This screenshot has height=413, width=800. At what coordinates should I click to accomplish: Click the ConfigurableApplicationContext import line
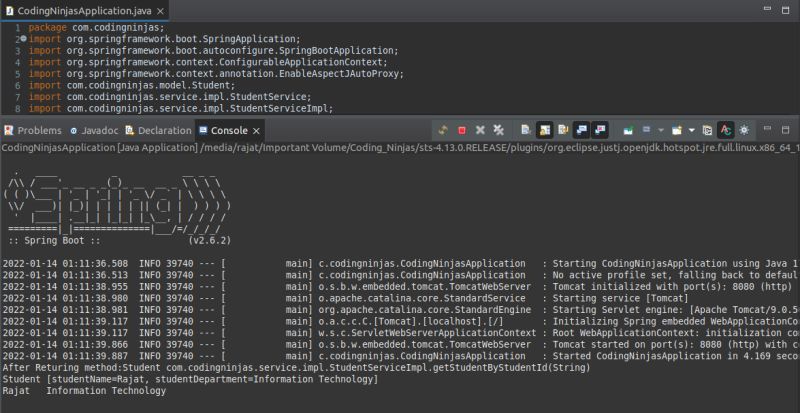tap(208, 62)
